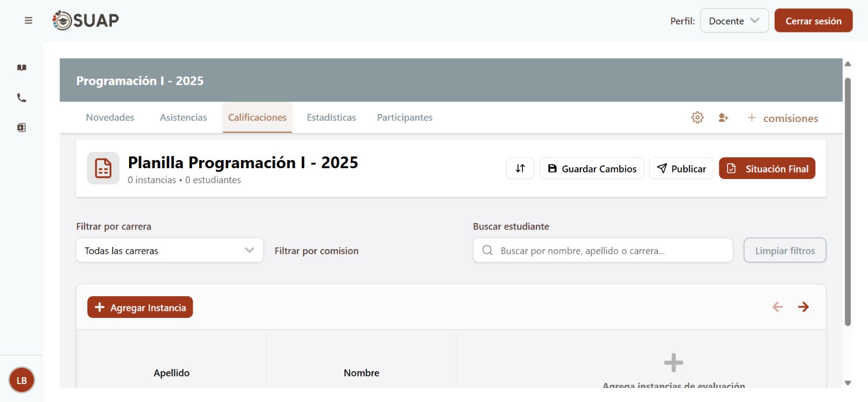Screen dimensions: 868x402
Task: Open the hamburger sidebar menu
Action: (x=28, y=21)
